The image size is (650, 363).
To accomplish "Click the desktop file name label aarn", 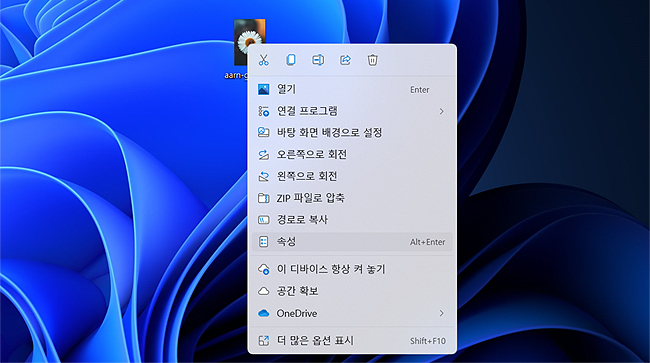I will coord(236,75).
